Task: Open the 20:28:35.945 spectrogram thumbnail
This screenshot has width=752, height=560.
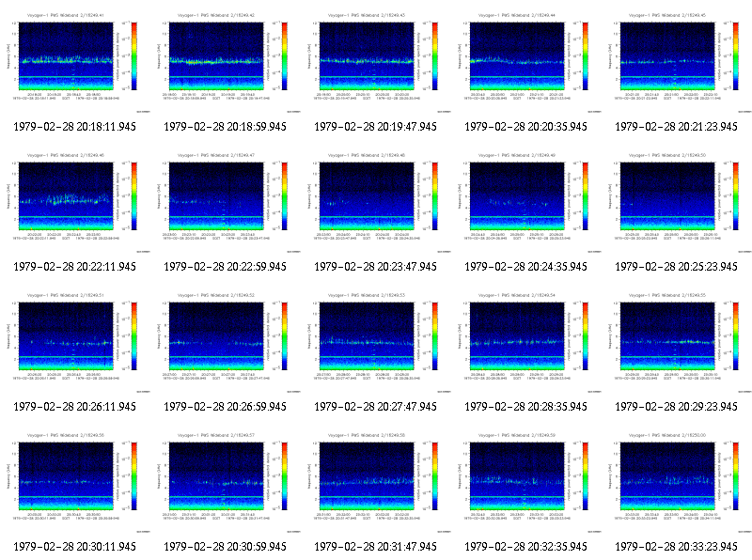Action: click(526, 343)
